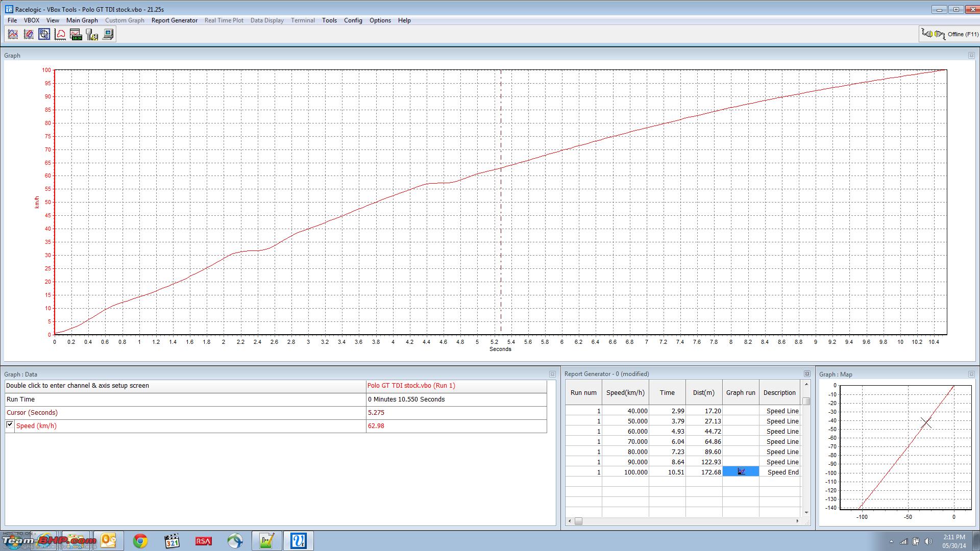Open the Terminal computer icon

pos(108,34)
